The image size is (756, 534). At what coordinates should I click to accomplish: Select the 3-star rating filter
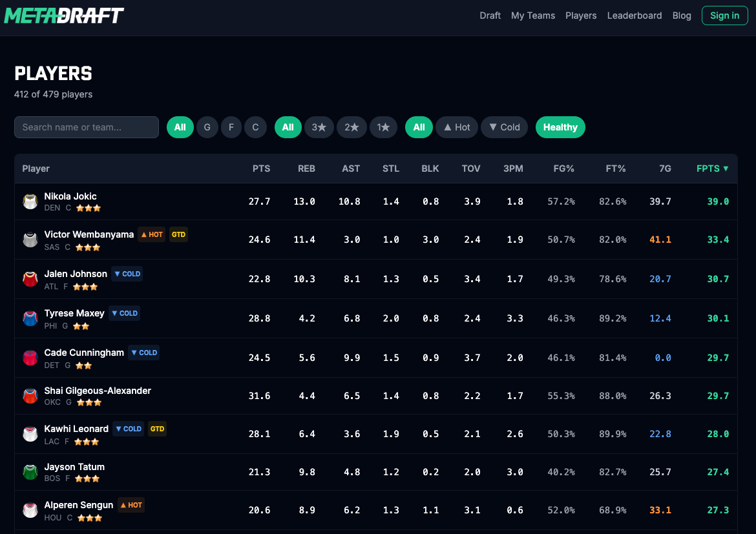pos(319,127)
